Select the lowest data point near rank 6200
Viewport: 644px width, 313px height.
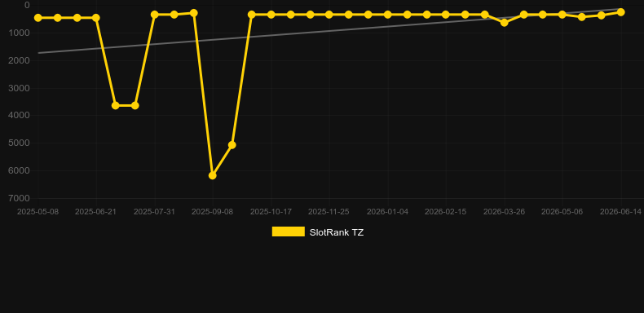tap(212, 175)
